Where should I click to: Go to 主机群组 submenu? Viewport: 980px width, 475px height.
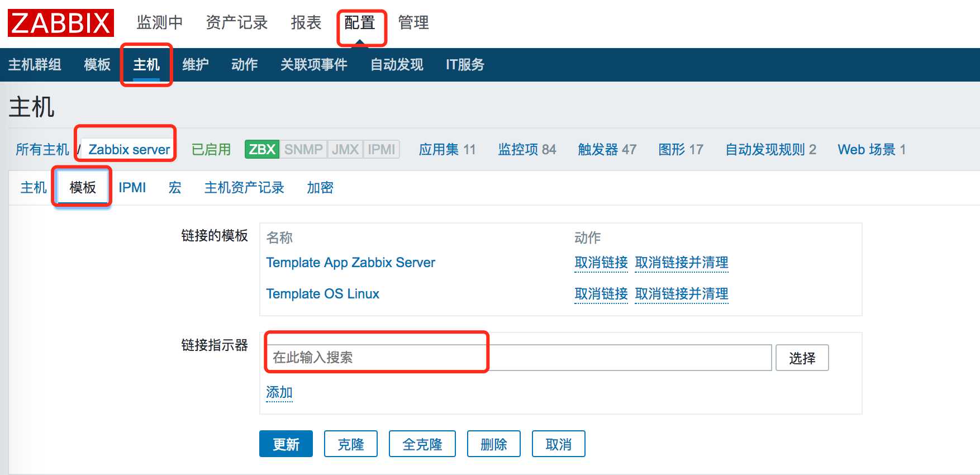(x=35, y=65)
